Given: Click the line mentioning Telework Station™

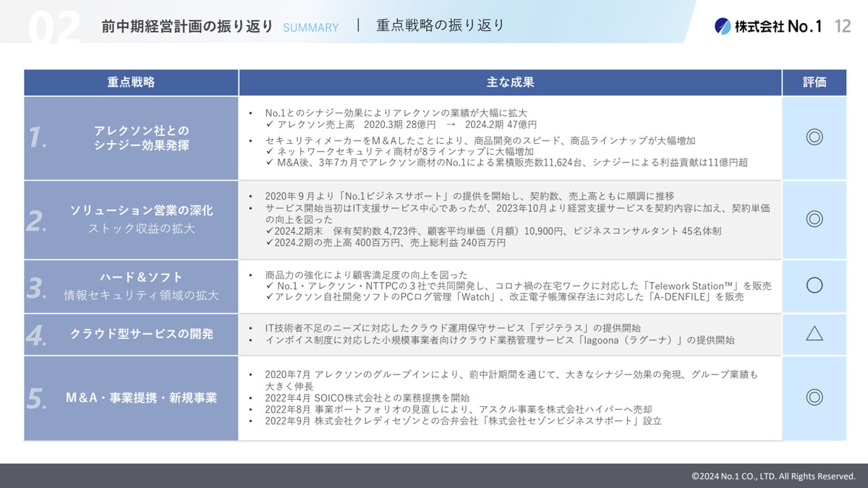Looking at the screenshot, I should [x=518, y=286].
